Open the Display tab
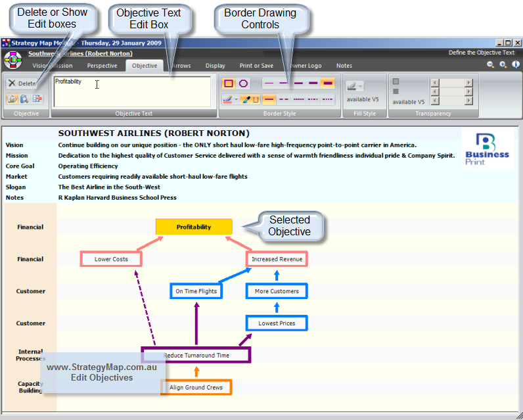The height and width of the screenshot is (420, 523). tap(215, 66)
